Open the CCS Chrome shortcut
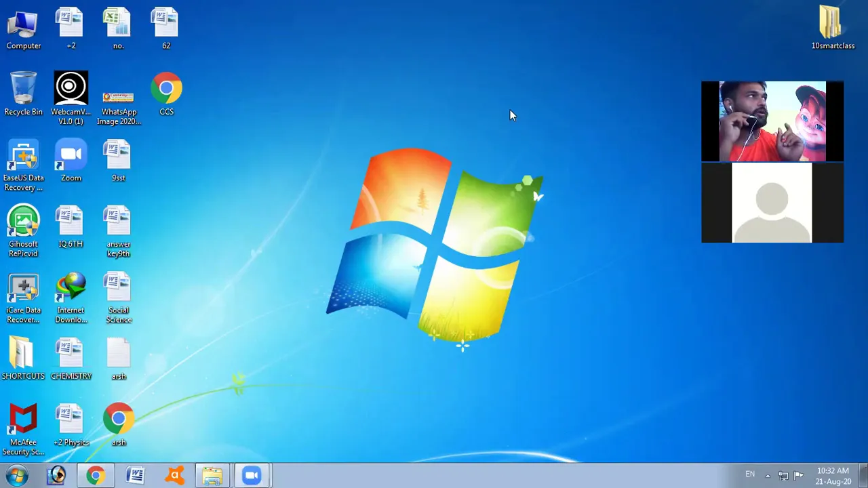868x488 pixels. point(166,94)
